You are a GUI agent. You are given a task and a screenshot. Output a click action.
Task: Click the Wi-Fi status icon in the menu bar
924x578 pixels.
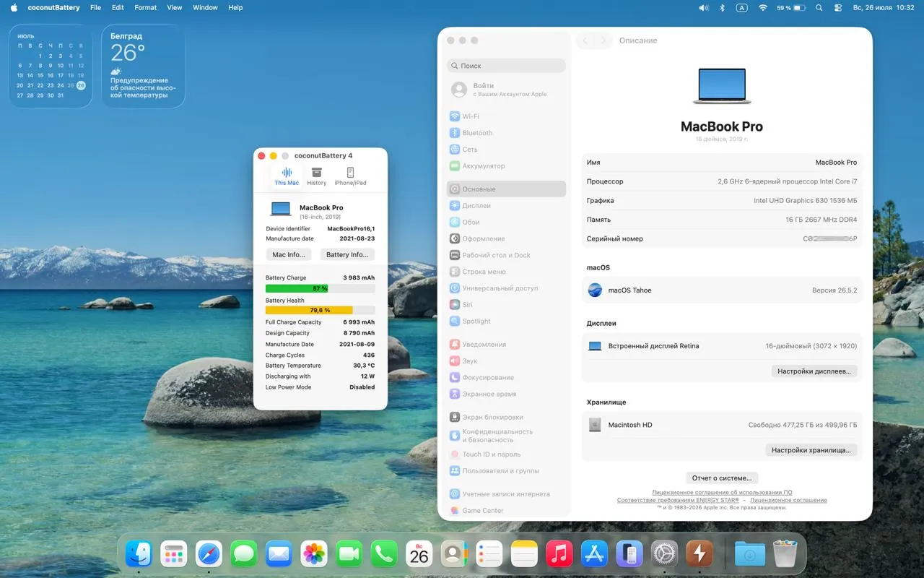point(763,7)
